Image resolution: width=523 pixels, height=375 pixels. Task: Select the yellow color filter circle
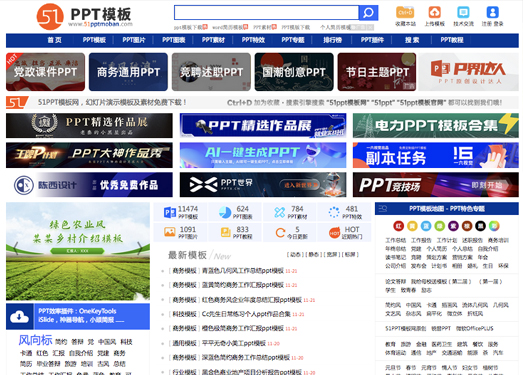tap(412, 226)
